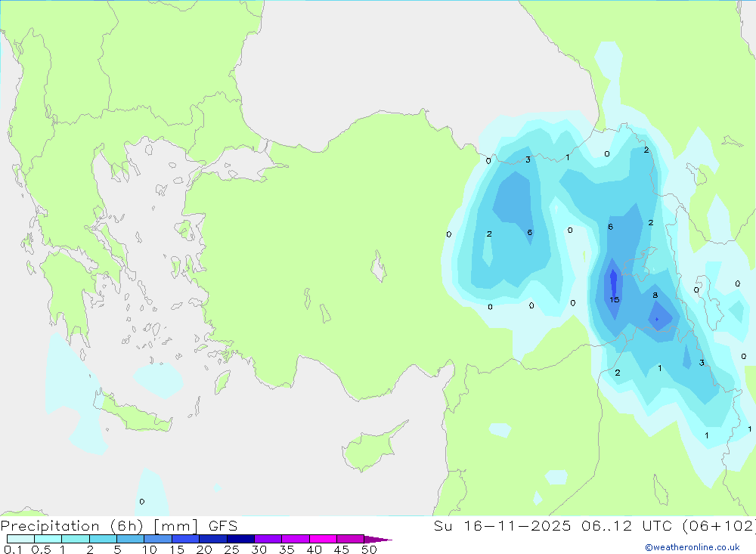Click the legend tick label '0.5'
Image resolution: width=756 pixels, height=554 pixels.
pos(41,549)
